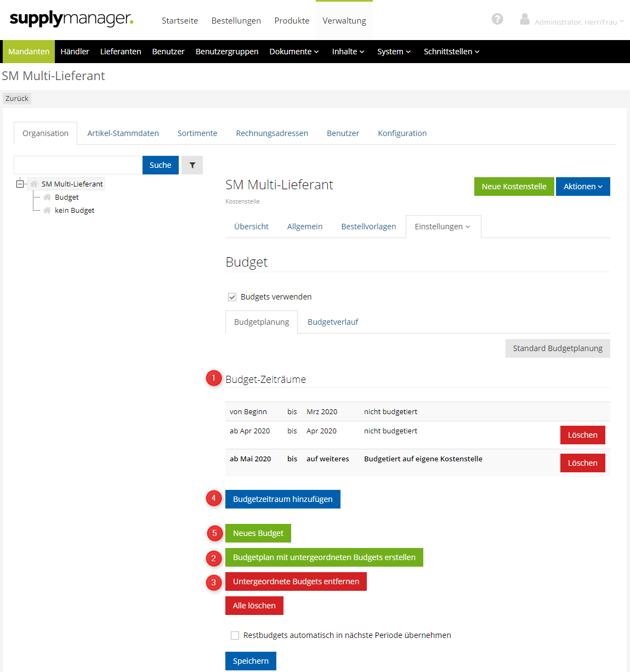Open the Aktionen dropdown
This screenshot has height=672, width=630.
582,187
